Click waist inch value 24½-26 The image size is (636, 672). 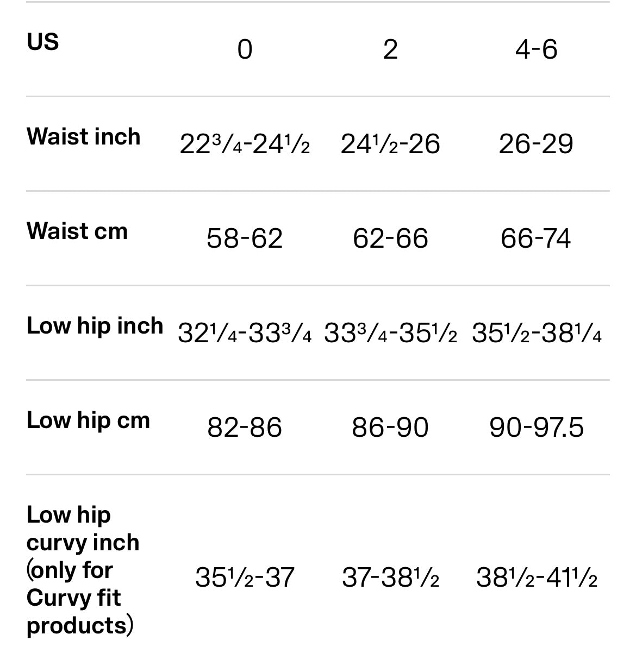(x=390, y=144)
